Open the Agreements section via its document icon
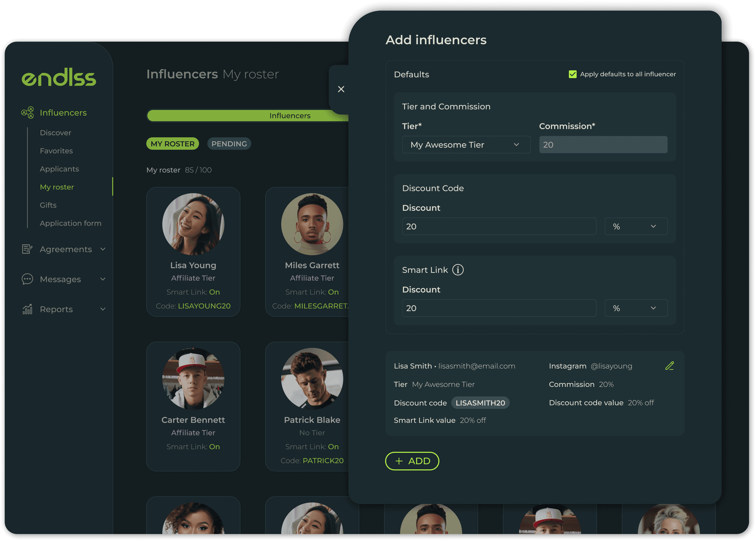The image size is (756, 541). pyautogui.click(x=27, y=249)
